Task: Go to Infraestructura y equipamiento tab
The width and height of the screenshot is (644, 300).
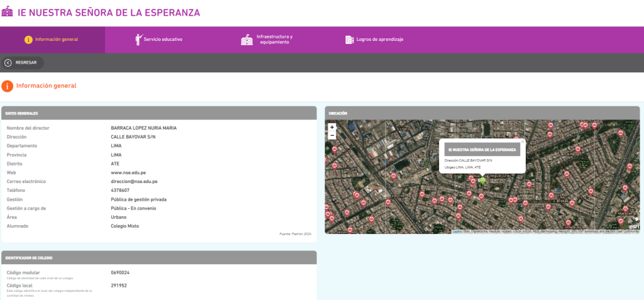Action: click(275, 40)
